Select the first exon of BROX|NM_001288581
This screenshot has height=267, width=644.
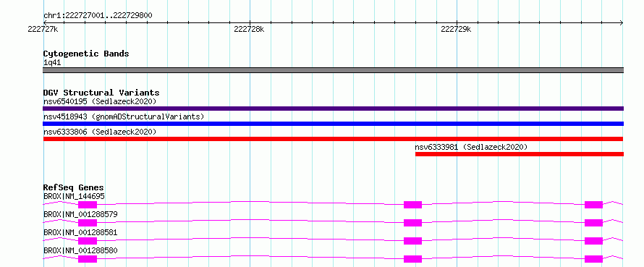(x=88, y=241)
